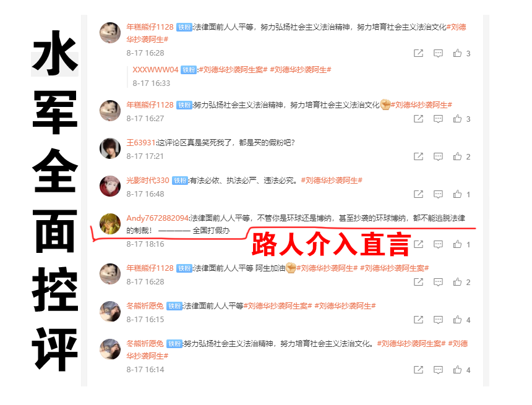
Task: Share the 8-17 16:15 comment by 冬熊祈愿兔
Action: 418,320
